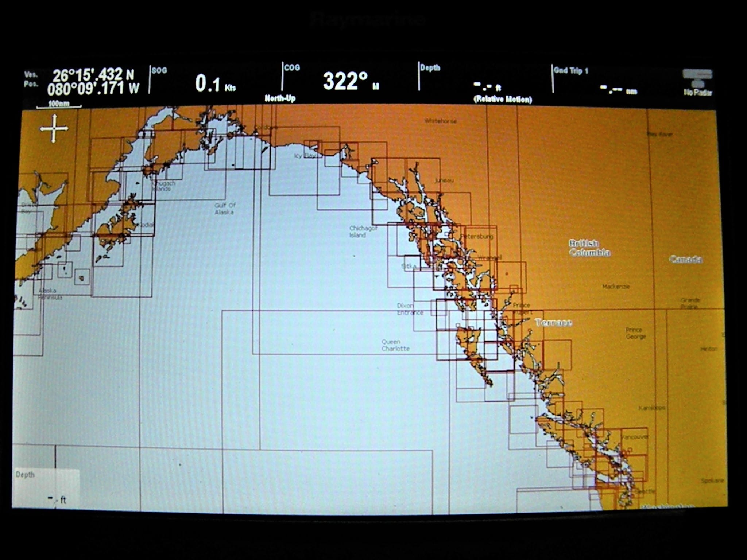Click the Depth overlay box on chart
The height and width of the screenshot is (560, 747).
coord(46,488)
